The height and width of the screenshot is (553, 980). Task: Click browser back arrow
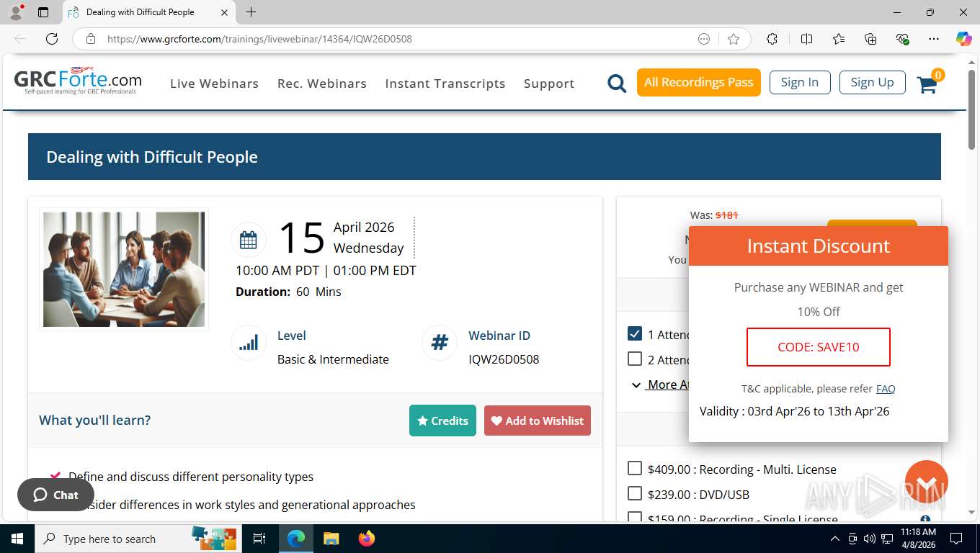(x=20, y=39)
